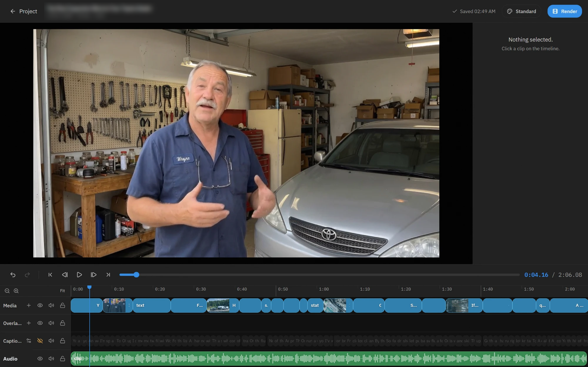Select the 'If...' thumbnail clip
The image size is (588, 367).
[464, 305]
